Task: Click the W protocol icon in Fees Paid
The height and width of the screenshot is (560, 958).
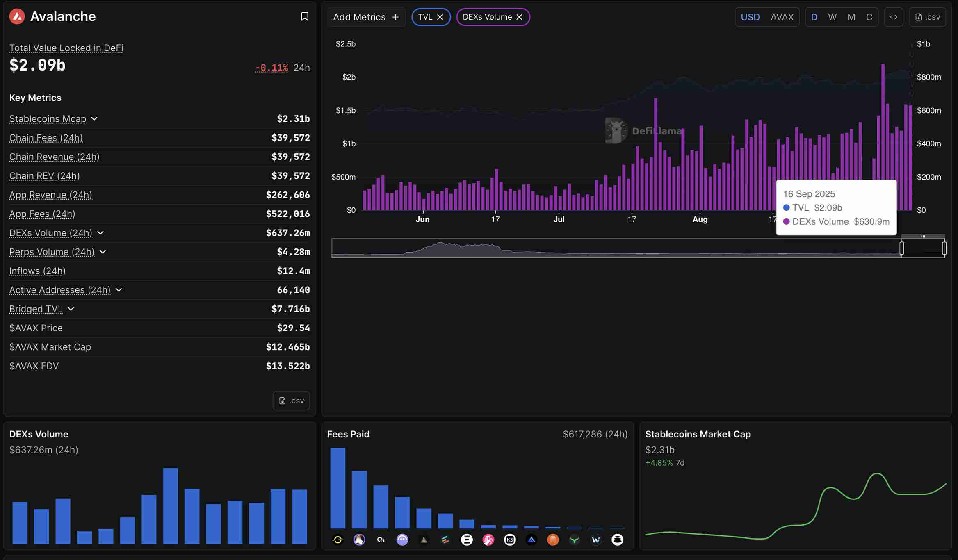Action: [596, 540]
